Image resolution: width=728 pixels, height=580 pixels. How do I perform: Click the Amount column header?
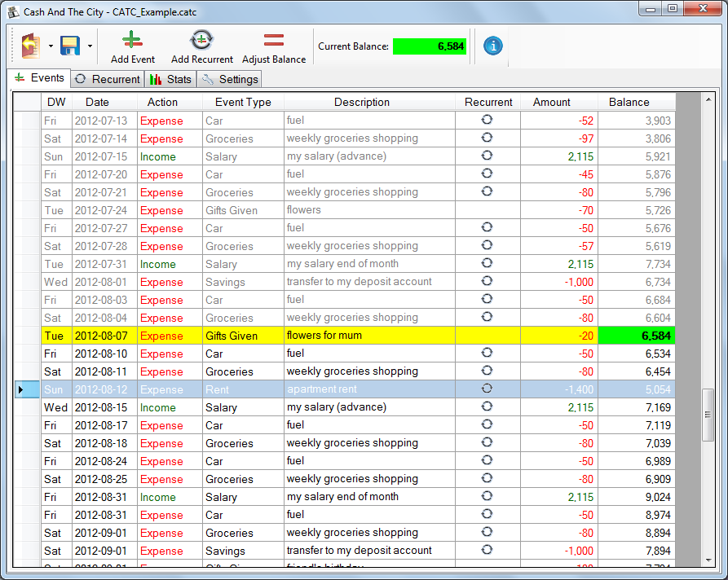point(559,102)
